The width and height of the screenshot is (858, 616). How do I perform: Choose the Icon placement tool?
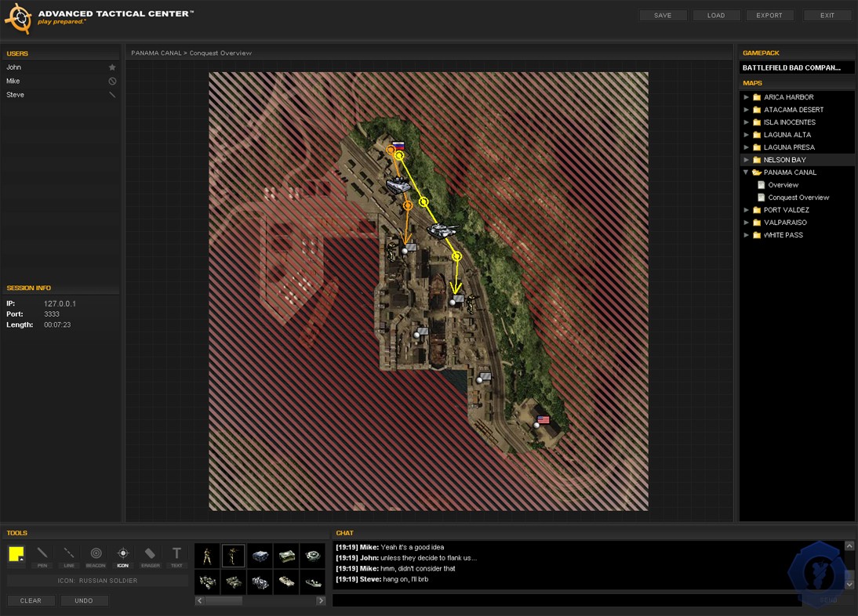(123, 554)
